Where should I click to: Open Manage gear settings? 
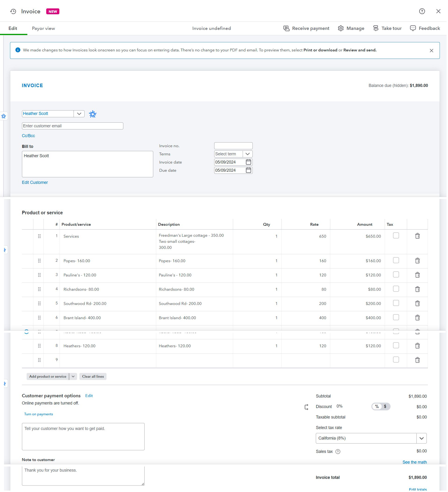(x=341, y=28)
